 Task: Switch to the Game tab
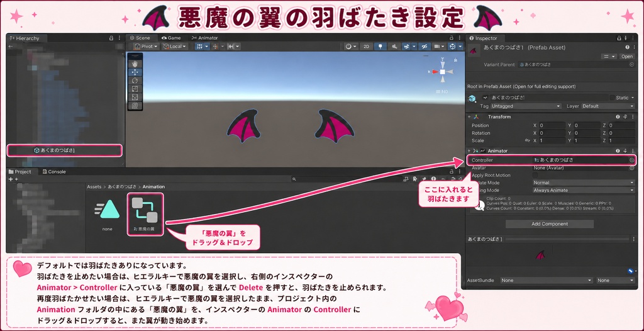pyautogui.click(x=171, y=38)
